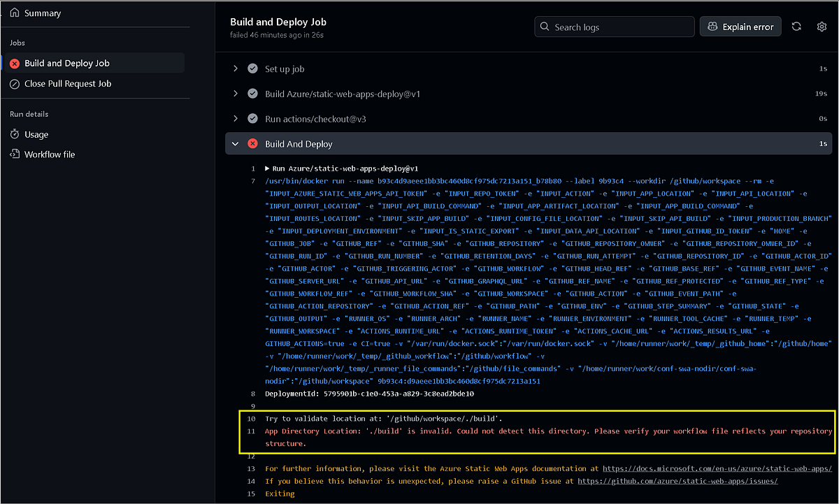Click the success check icon for Set up job
Screen dimensions: 839x504
coord(253,69)
